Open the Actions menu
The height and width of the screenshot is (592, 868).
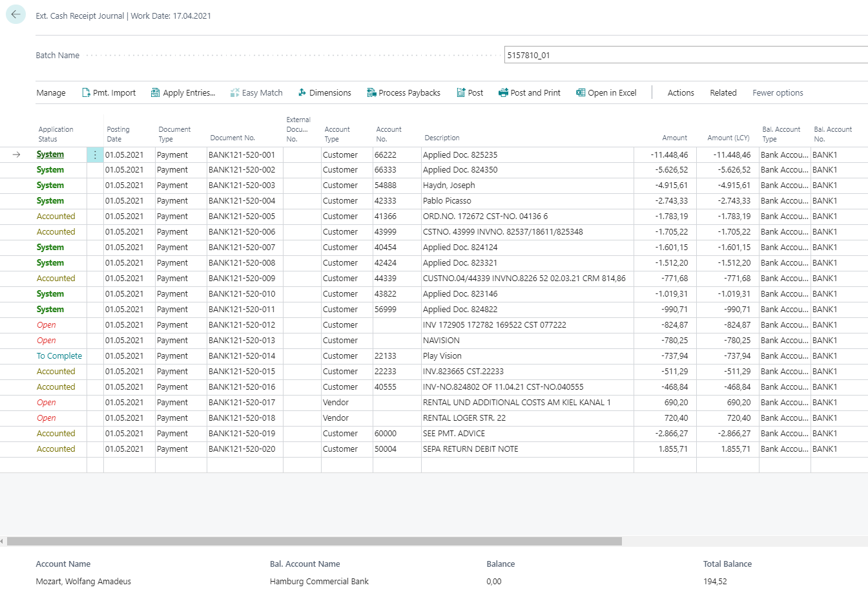(681, 92)
